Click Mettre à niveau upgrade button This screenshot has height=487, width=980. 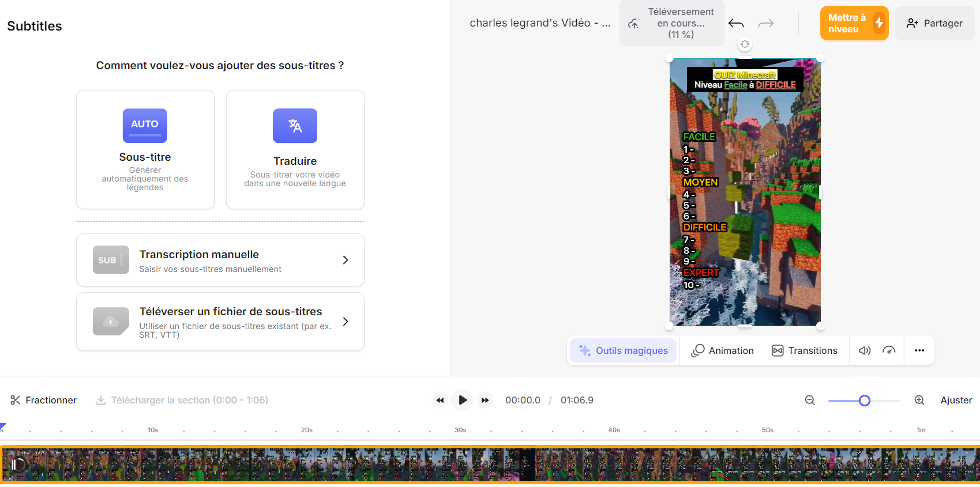tap(854, 23)
